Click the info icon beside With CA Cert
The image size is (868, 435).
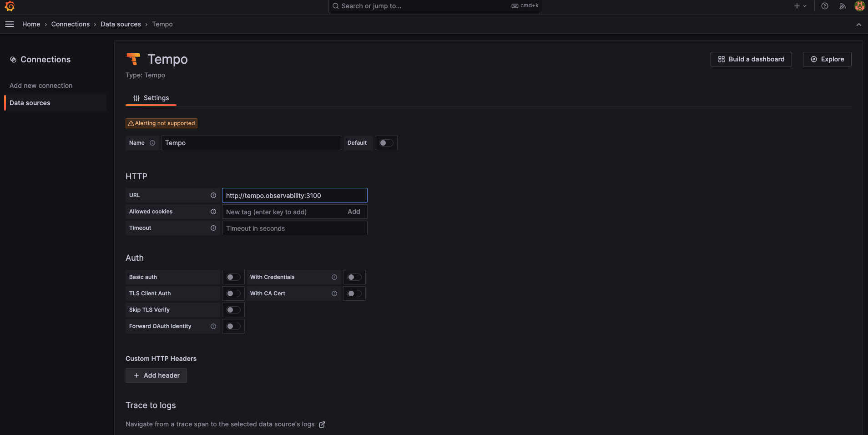pyautogui.click(x=334, y=293)
